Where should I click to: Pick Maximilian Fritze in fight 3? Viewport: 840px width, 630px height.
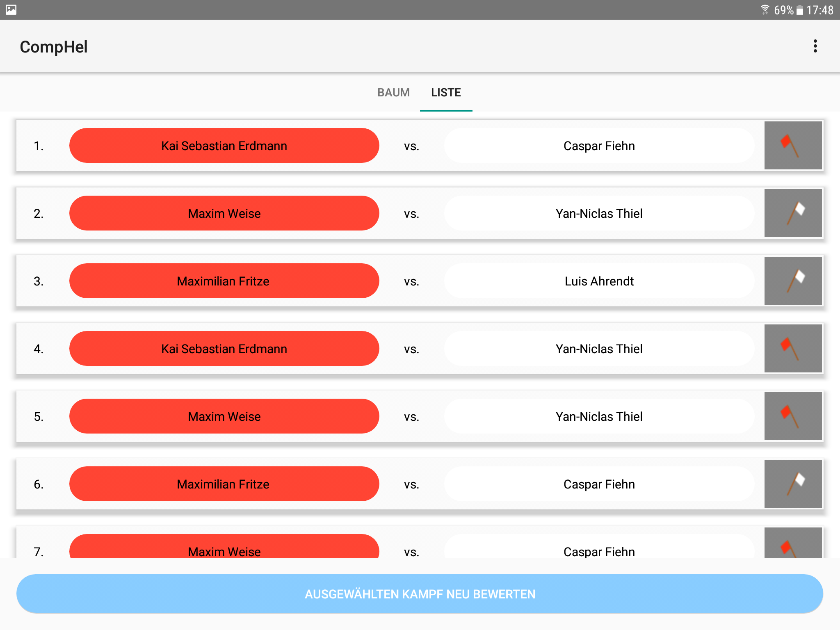(x=224, y=281)
